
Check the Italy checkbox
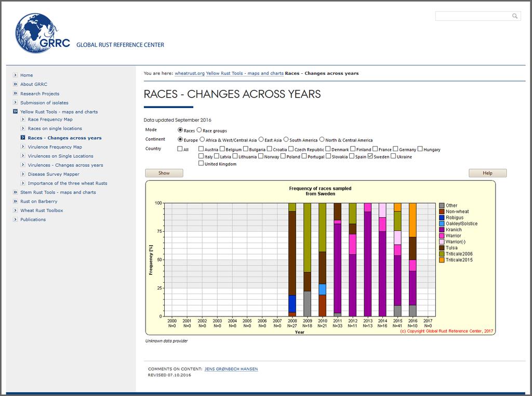(x=201, y=156)
